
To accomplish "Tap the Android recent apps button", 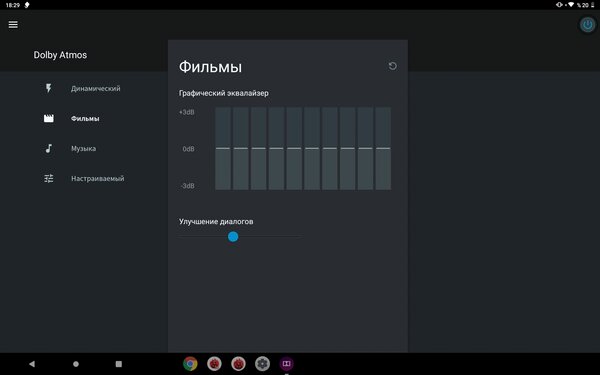I will click(119, 364).
